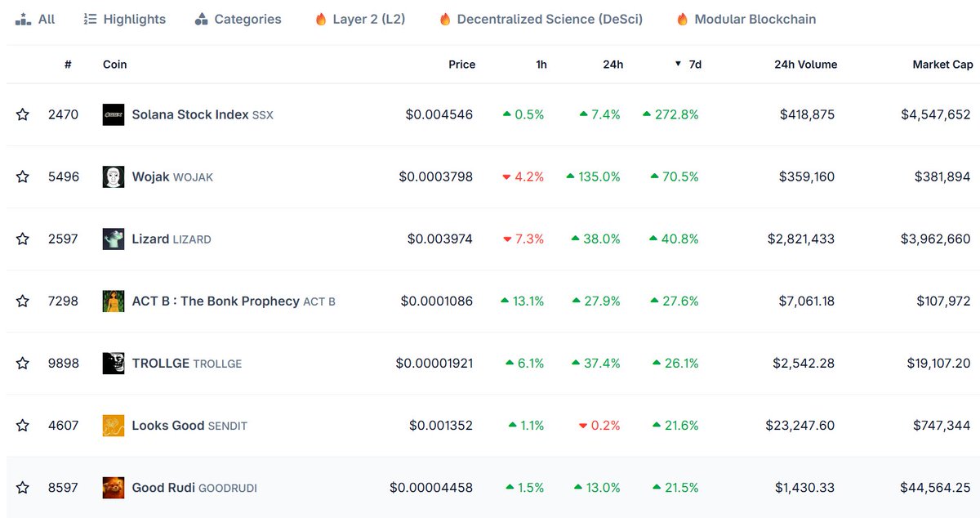
Task: Toggle the star for Wojak
Action: point(23,176)
